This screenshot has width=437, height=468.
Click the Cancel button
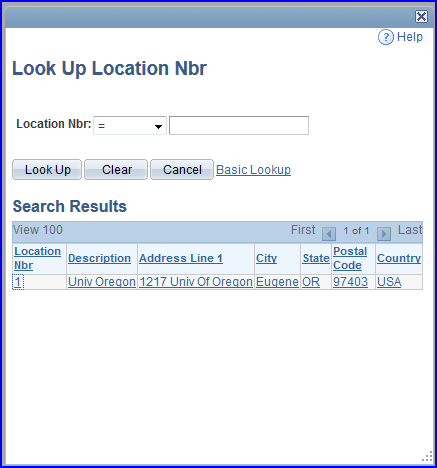click(x=182, y=170)
